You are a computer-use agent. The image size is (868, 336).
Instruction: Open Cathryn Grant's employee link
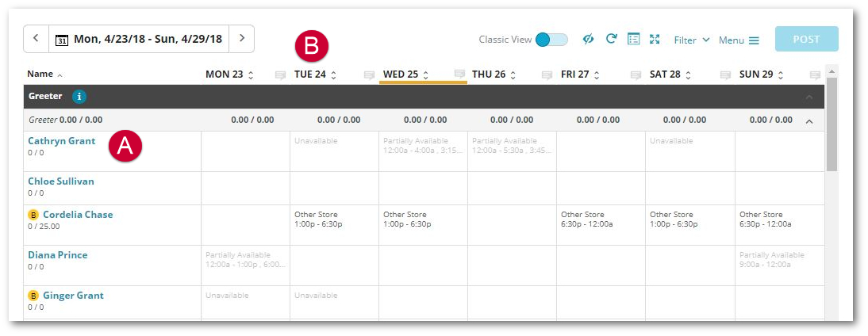click(x=61, y=141)
